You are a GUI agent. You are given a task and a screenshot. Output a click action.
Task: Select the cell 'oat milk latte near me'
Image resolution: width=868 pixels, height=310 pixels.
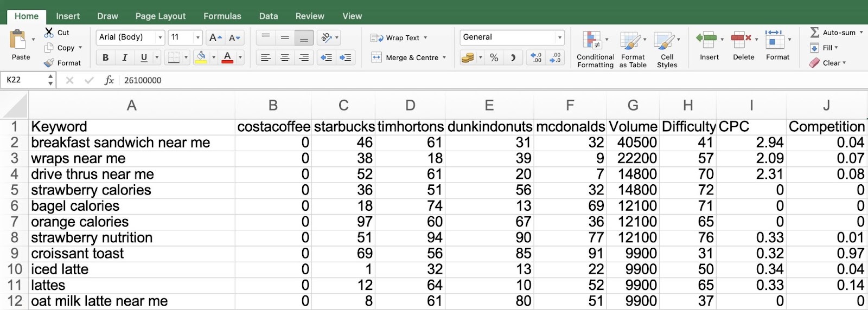(x=132, y=301)
